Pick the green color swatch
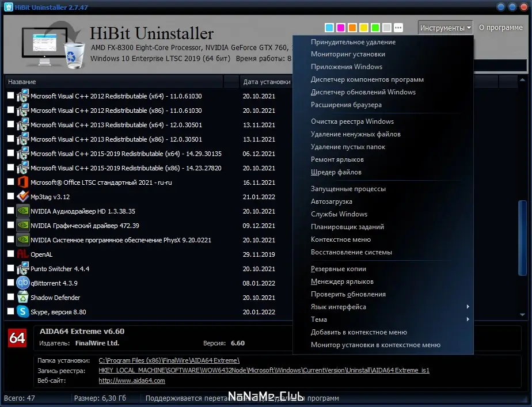Viewport: 532px width, 407px height. point(375,28)
